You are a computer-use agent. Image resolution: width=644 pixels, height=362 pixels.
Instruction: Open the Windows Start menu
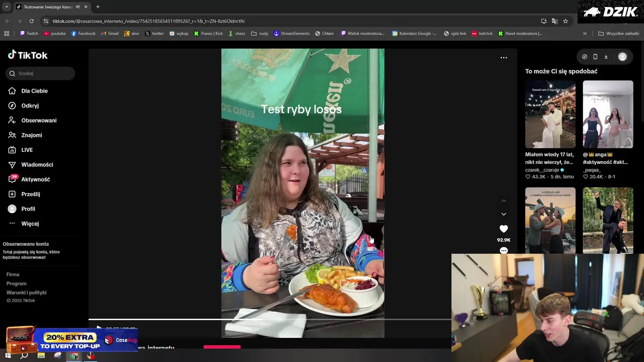pos(8,356)
